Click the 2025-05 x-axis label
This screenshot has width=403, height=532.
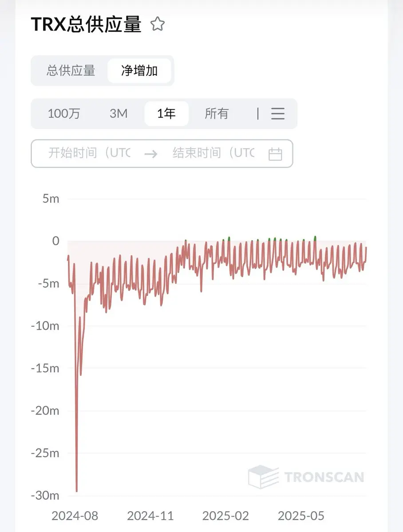click(x=301, y=516)
